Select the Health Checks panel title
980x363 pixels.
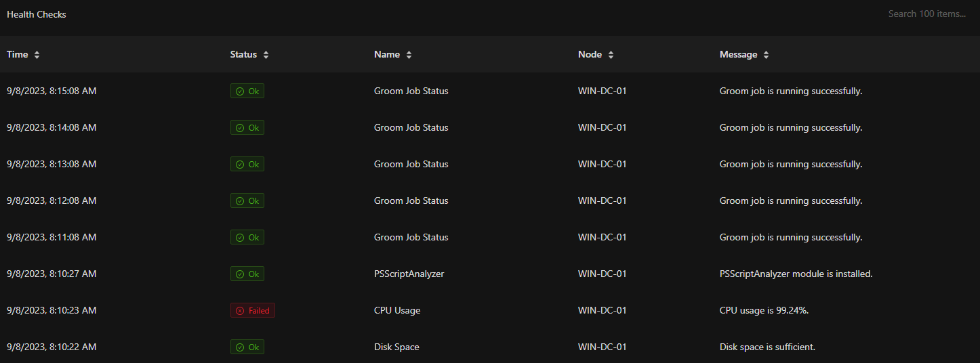pos(37,14)
